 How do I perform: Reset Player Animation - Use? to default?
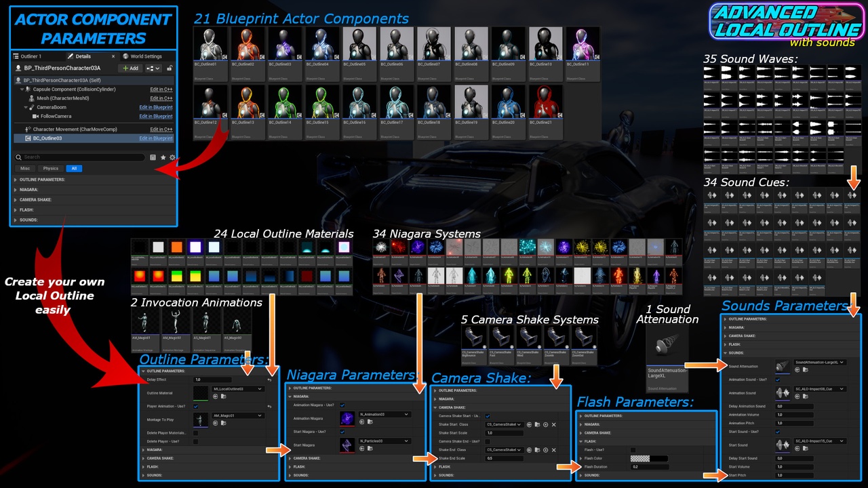click(x=269, y=407)
